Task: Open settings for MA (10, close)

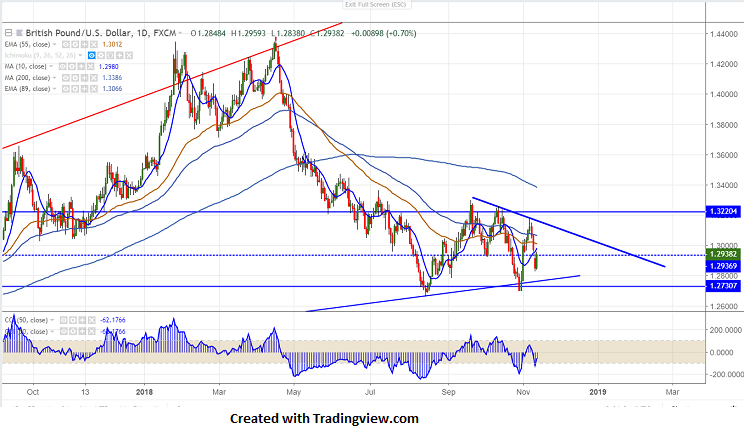Action: click(x=72, y=67)
